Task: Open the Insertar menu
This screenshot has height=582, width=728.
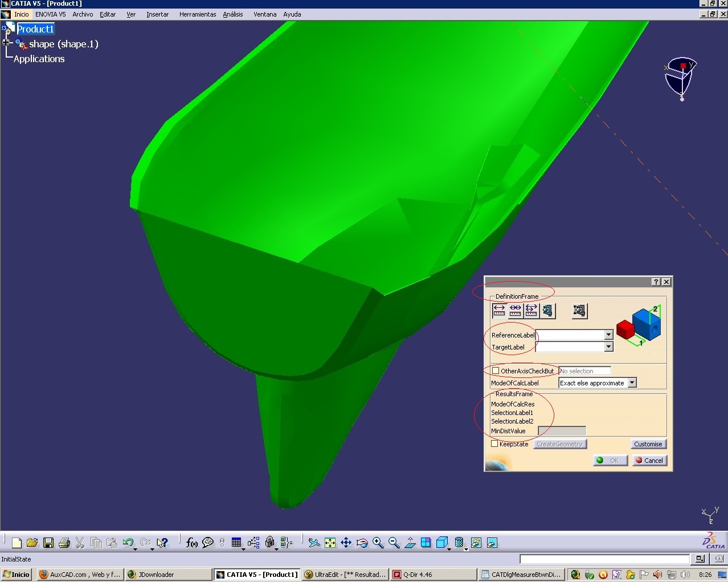Action: 157,14
